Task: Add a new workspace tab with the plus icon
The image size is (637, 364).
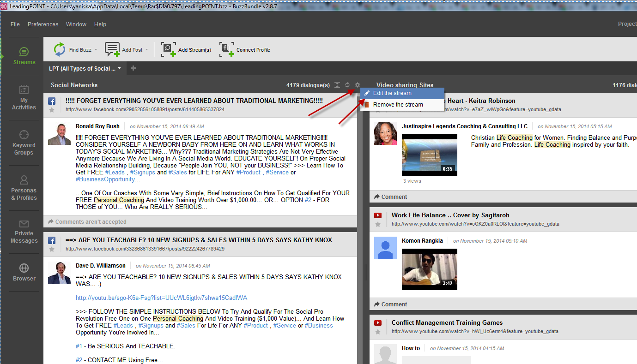Action: (x=133, y=68)
